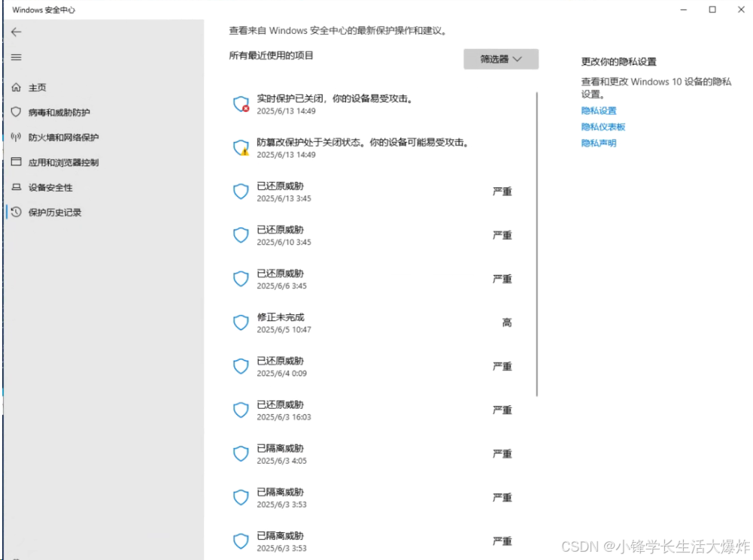The image size is (753, 560).
Task: Click shield icon of 2025/6/10 3:45 entry
Action: point(241,235)
